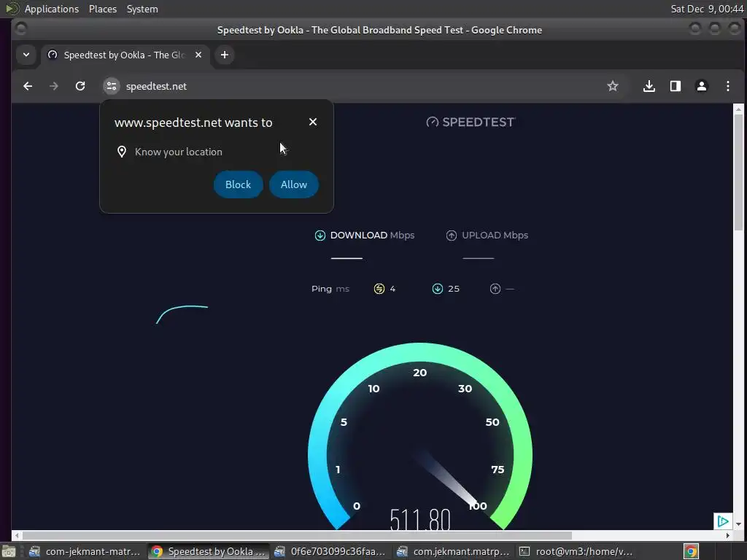Click the UPLOAD Mbps label
The image size is (747, 560).
coord(495,236)
